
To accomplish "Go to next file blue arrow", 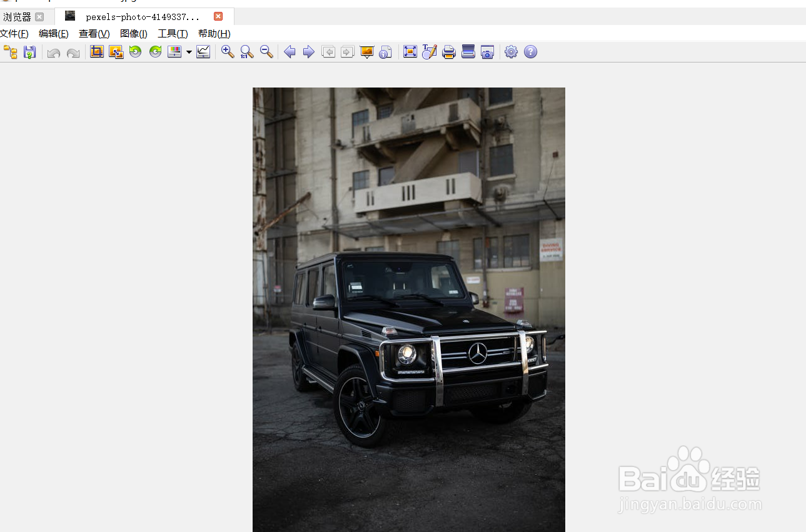I will [309, 52].
